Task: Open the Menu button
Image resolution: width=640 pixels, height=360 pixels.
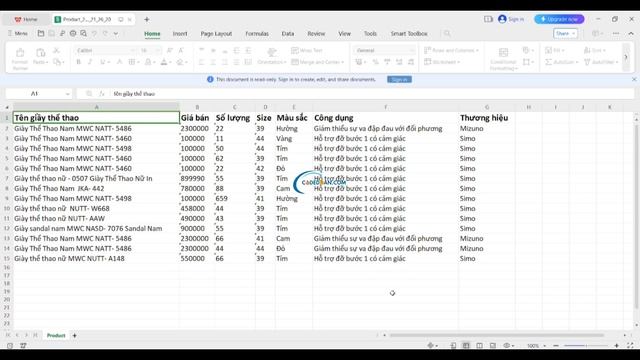Action: (18, 33)
